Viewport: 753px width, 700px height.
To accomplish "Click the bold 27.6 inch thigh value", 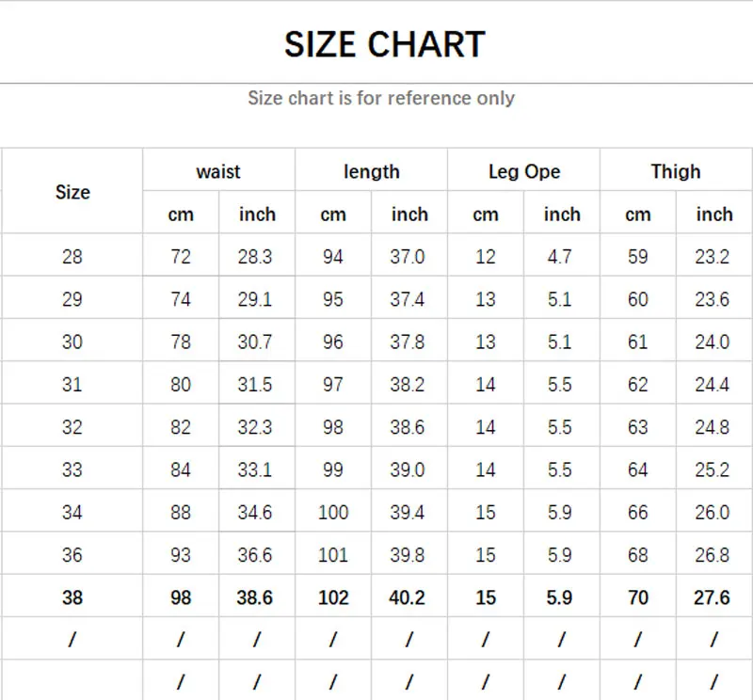I will coord(713,597).
